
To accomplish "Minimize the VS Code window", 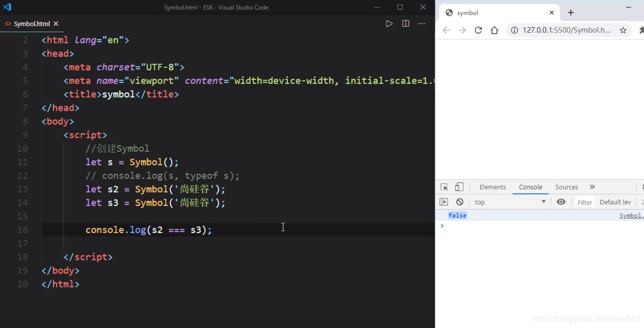I will click(376, 7).
